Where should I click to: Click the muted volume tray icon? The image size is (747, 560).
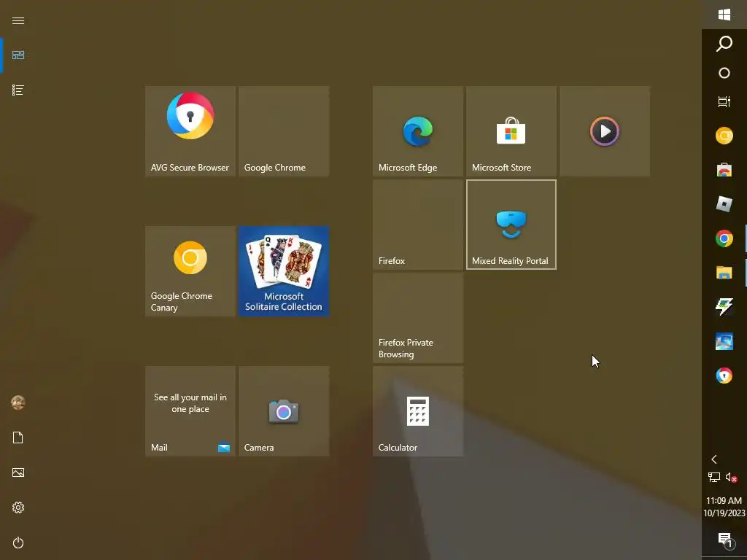click(x=731, y=477)
